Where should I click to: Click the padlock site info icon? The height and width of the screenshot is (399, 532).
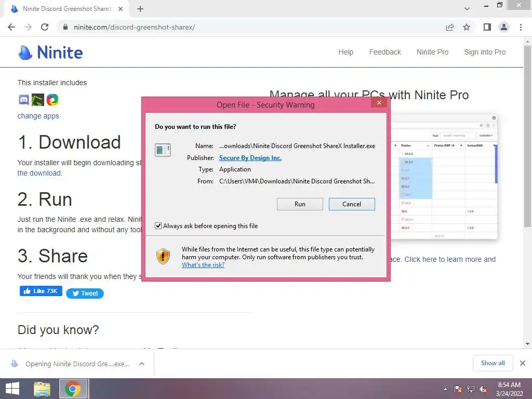tap(65, 27)
